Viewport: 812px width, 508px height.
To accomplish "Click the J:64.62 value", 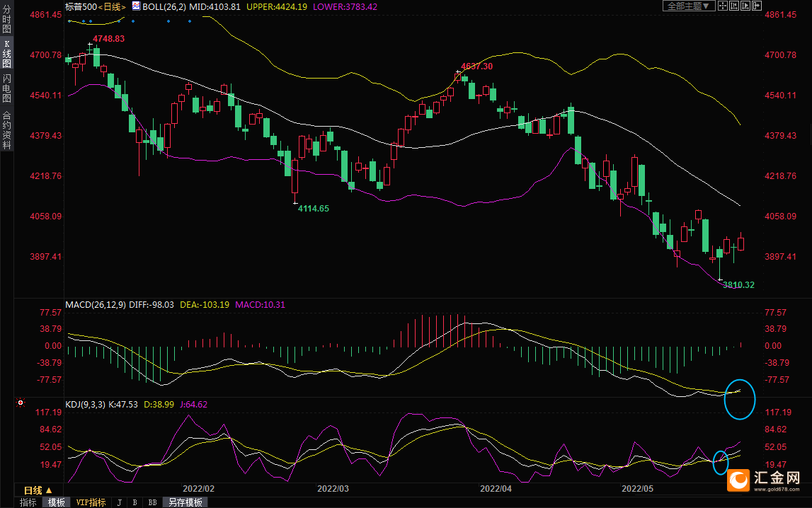I will tap(194, 405).
